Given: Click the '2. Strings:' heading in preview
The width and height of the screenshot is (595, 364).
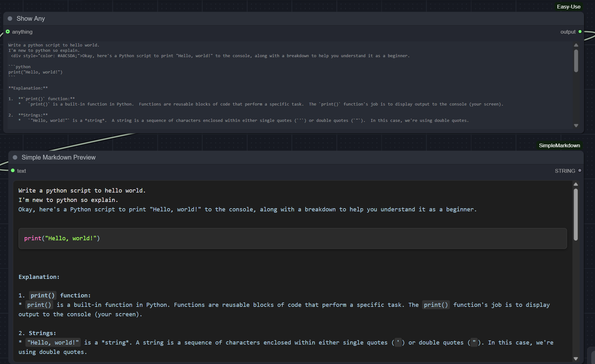Looking at the screenshot, I should pyautogui.click(x=37, y=333).
